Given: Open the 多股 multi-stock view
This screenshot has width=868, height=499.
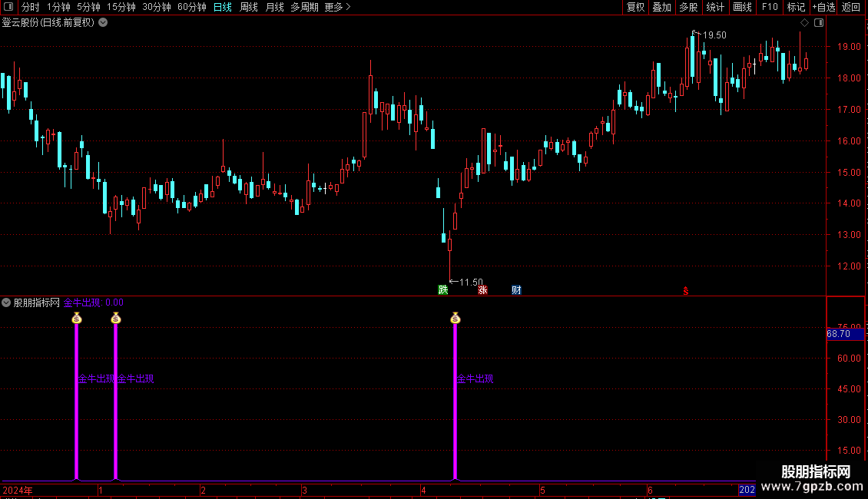Looking at the screenshot, I should click(x=689, y=7).
